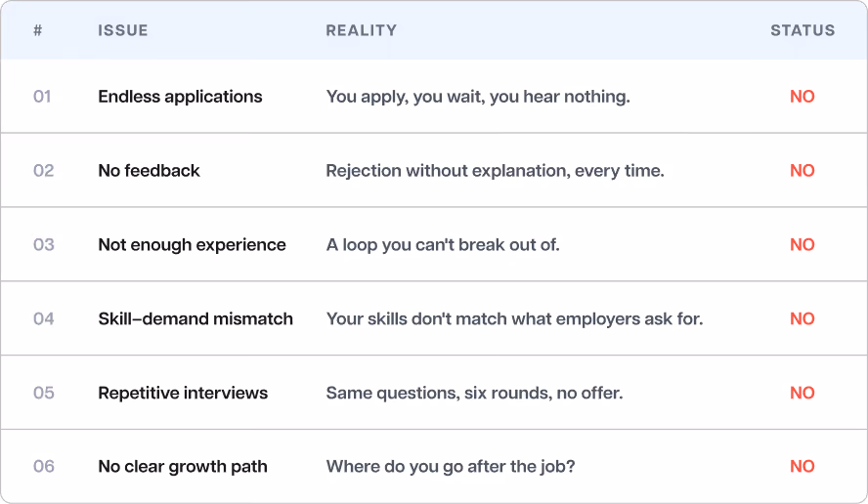Click 'Where do you go after' text
This screenshot has height=504, width=868.
click(450, 466)
